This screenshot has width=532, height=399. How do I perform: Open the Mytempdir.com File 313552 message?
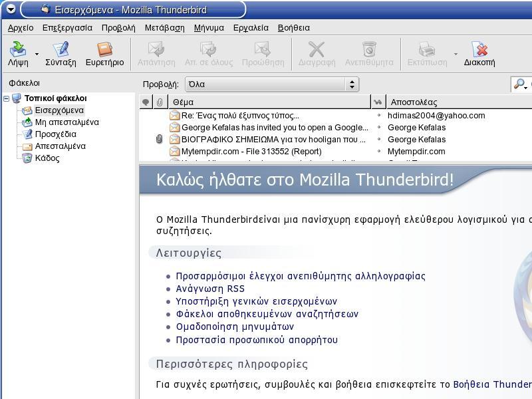[251, 152]
